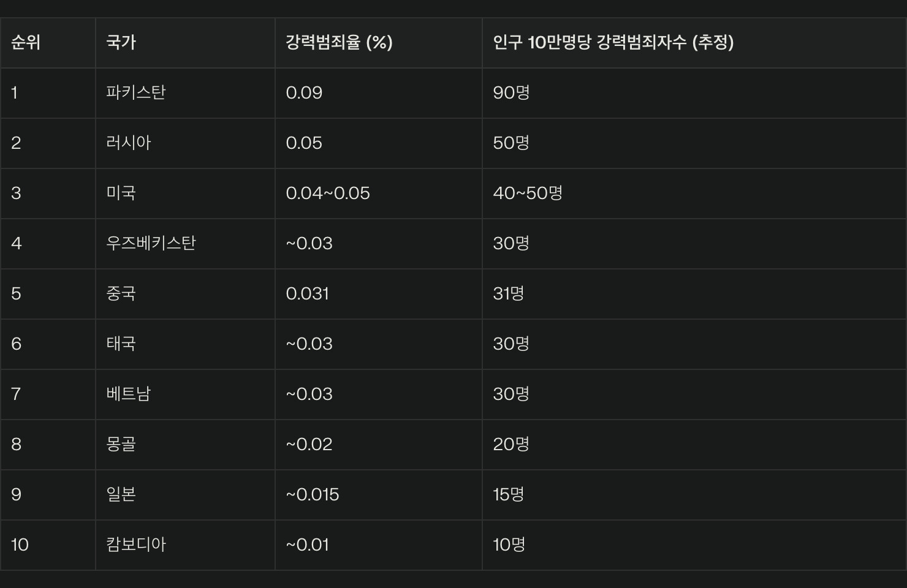Click the 태국 country cell
This screenshot has height=588, width=907.
pos(121,344)
